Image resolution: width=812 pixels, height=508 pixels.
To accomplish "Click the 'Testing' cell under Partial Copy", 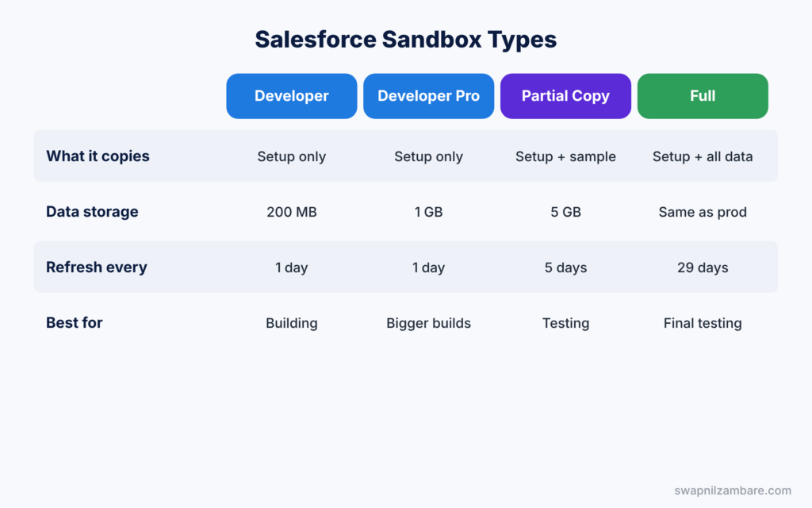I will pyautogui.click(x=565, y=323).
